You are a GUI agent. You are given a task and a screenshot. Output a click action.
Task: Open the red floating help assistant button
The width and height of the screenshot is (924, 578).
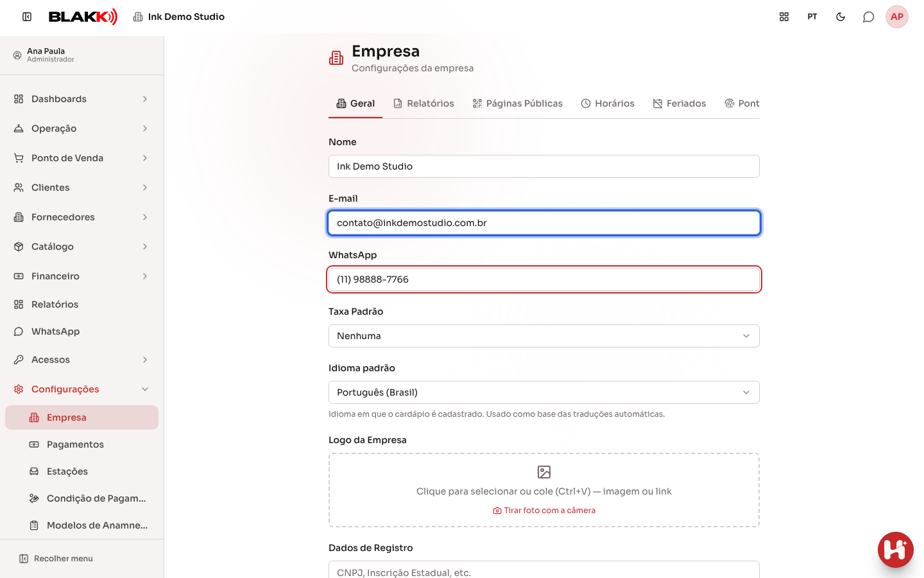point(896,550)
